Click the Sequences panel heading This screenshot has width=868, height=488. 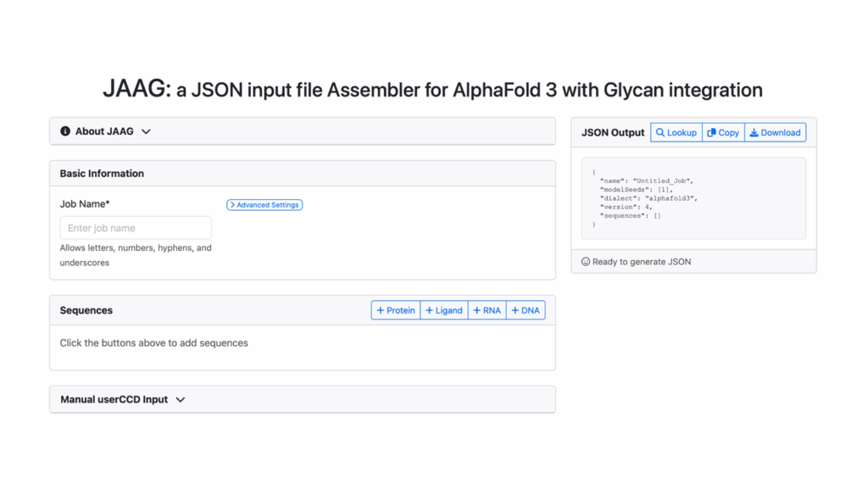[86, 311]
